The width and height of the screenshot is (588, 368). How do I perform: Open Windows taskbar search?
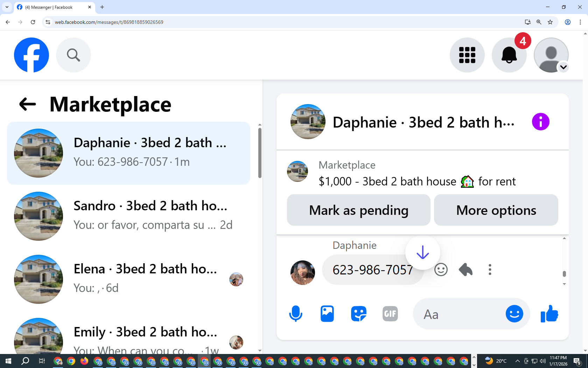(x=25, y=361)
